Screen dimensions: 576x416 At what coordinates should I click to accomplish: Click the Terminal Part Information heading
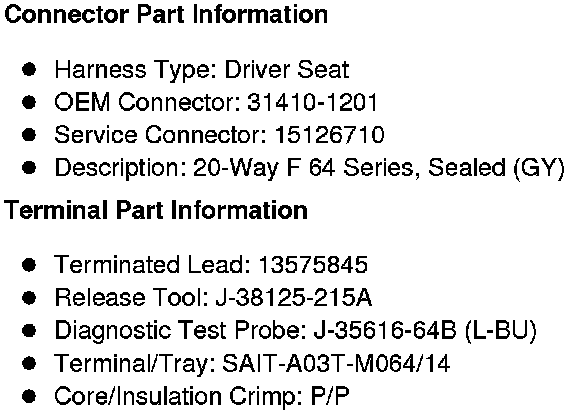point(156,210)
